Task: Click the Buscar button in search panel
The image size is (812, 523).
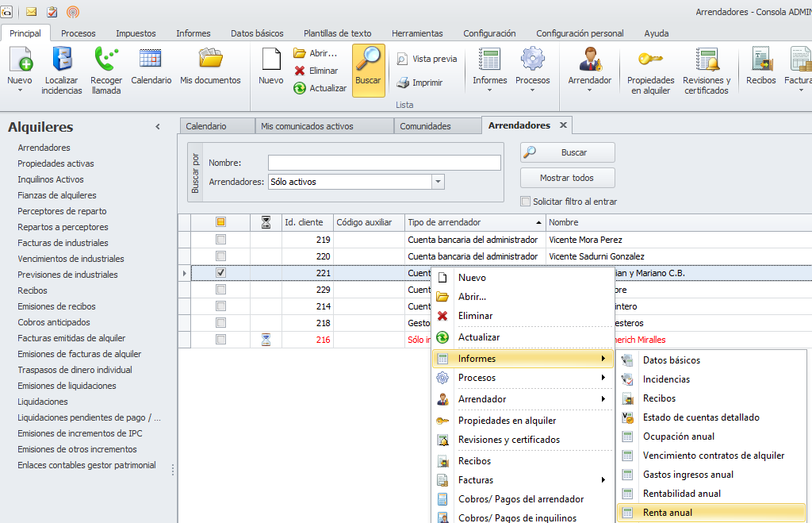Action: [x=567, y=152]
